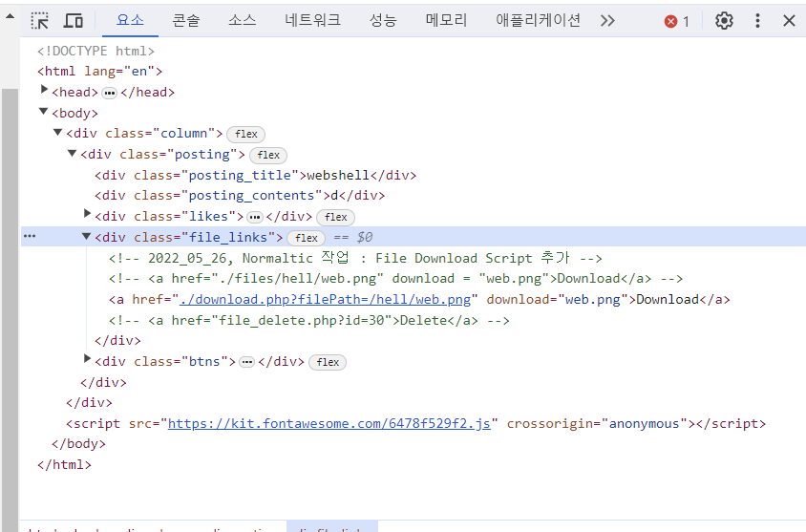Select the DOCTYPE html line
Screen dimensions: 806x532
(95, 51)
